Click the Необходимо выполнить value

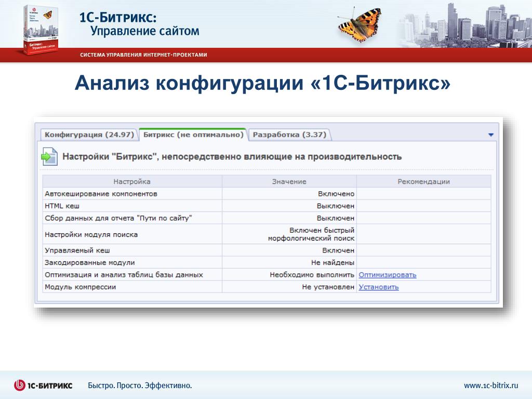tap(312, 275)
